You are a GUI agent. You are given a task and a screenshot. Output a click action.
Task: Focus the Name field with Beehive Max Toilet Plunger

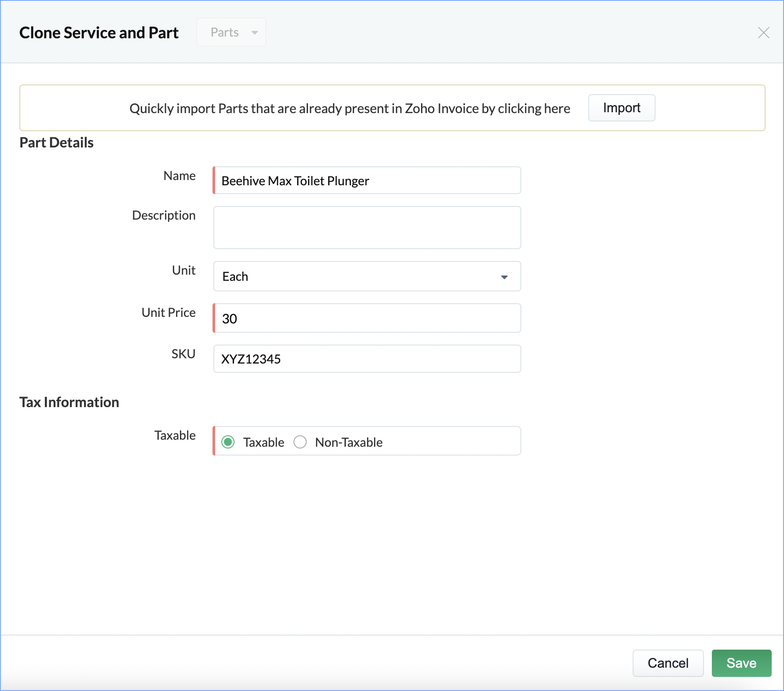[x=367, y=180]
